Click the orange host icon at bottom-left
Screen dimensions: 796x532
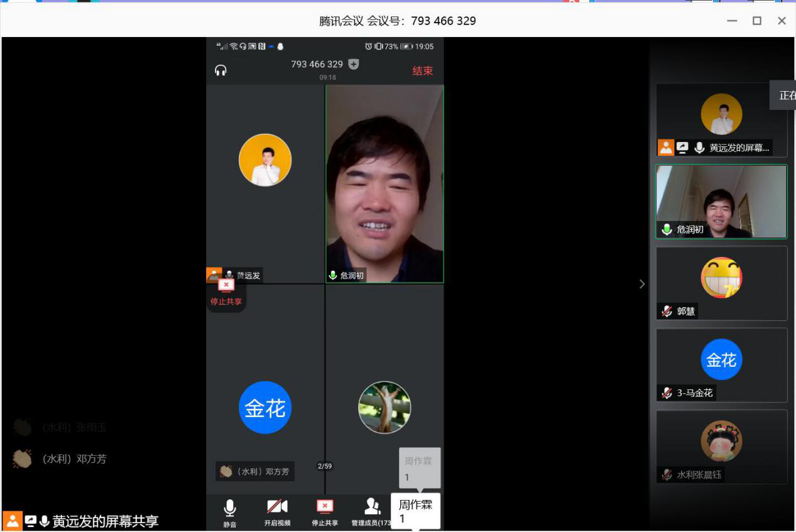pos(13,521)
